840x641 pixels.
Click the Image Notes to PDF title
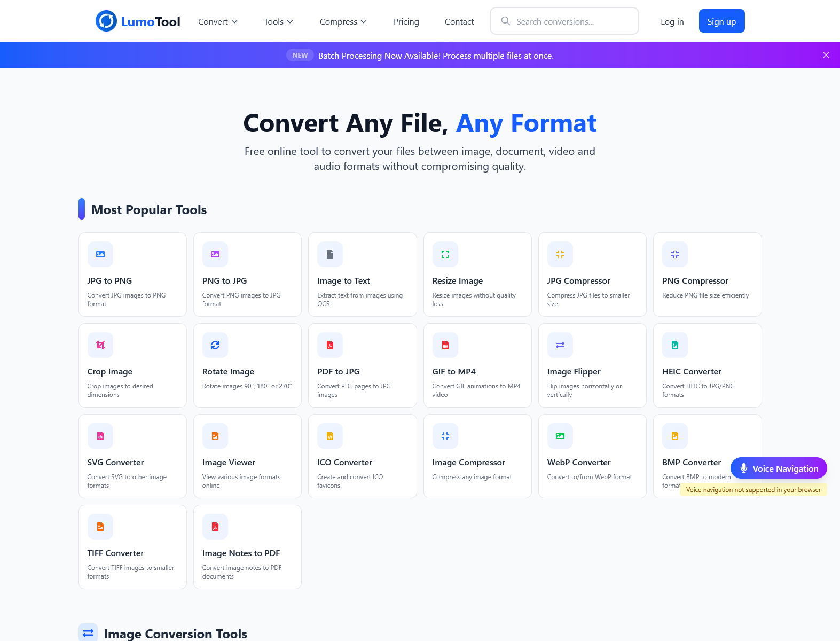[x=241, y=553]
